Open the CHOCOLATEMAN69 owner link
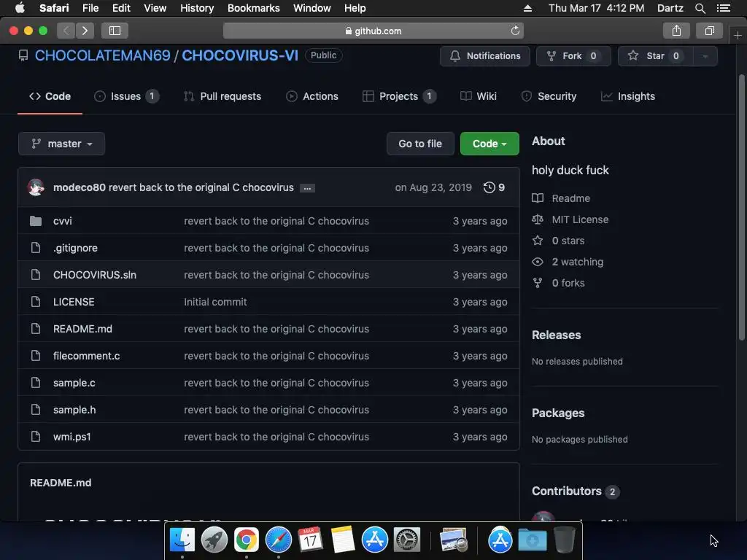The image size is (747, 560). click(102, 55)
